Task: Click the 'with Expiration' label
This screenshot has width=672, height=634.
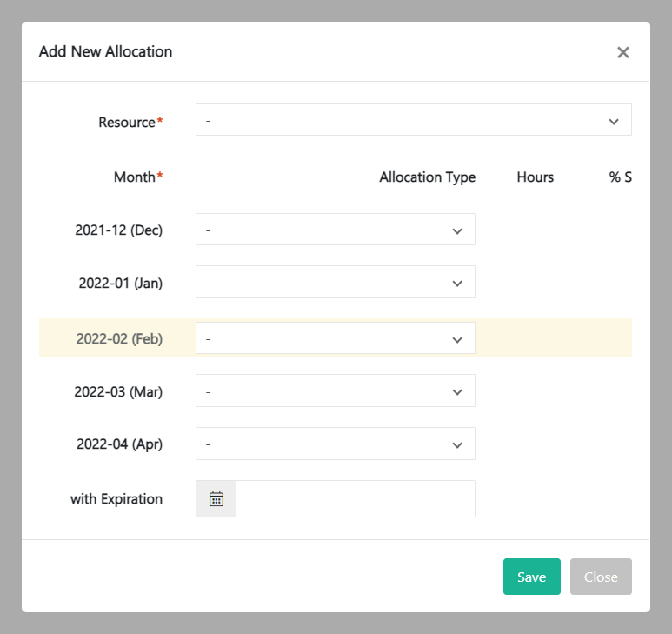Action: pos(116,499)
